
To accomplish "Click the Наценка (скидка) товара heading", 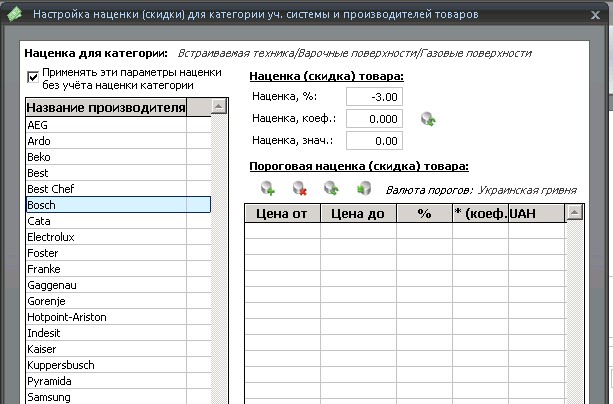I will [326, 76].
